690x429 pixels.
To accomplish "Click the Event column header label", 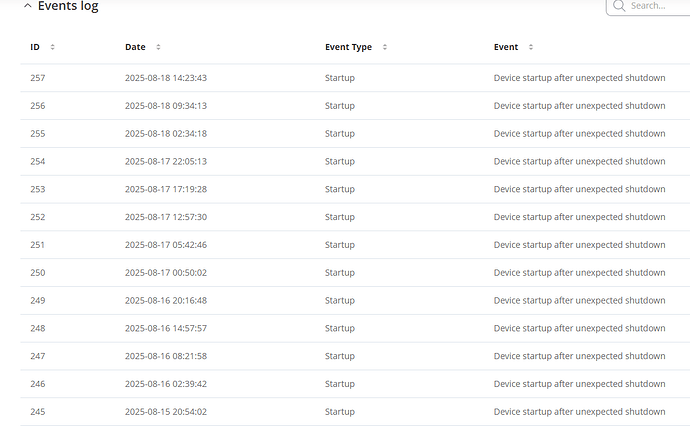I will click(x=506, y=47).
